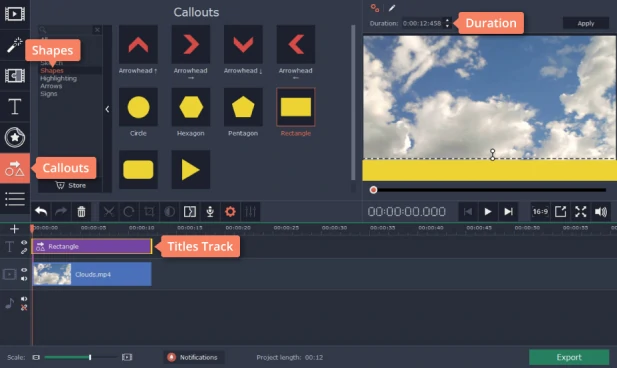Click the timeline Scale slider handle

pos(90,357)
